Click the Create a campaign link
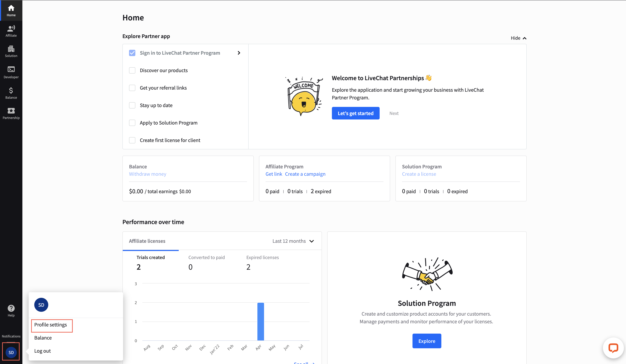 (305, 174)
